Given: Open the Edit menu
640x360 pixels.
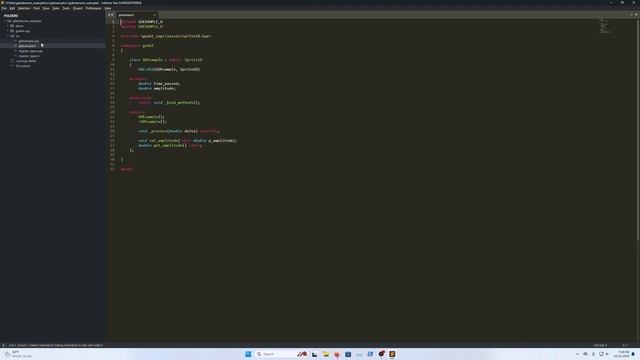Looking at the screenshot, I should [x=12, y=8].
